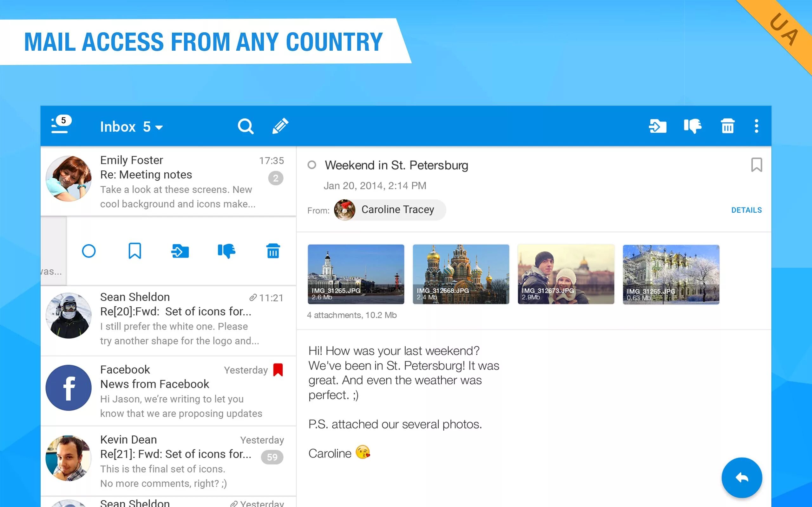Toggle unread circle next to Weekend subject
Screen dimensions: 812x507
[x=312, y=165]
